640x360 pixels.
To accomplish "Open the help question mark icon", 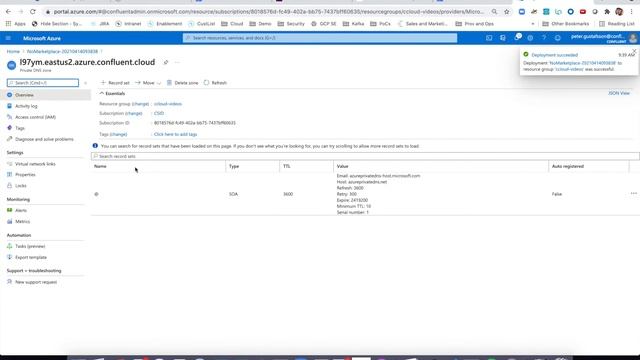I will coord(544,38).
